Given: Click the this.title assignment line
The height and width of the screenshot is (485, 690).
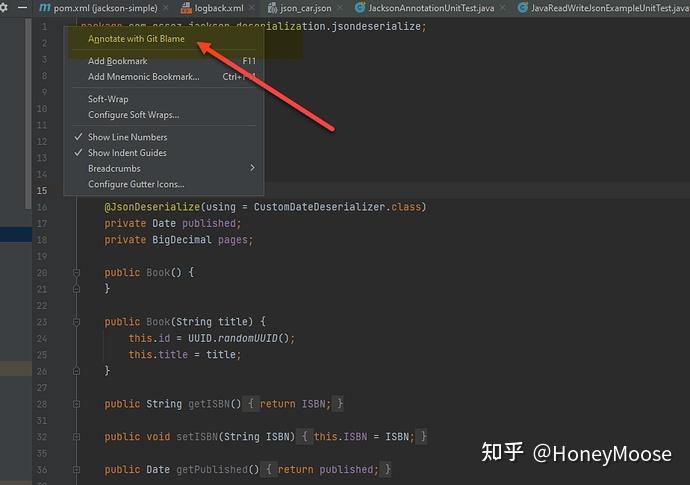Looking at the screenshot, I should [x=185, y=355].
